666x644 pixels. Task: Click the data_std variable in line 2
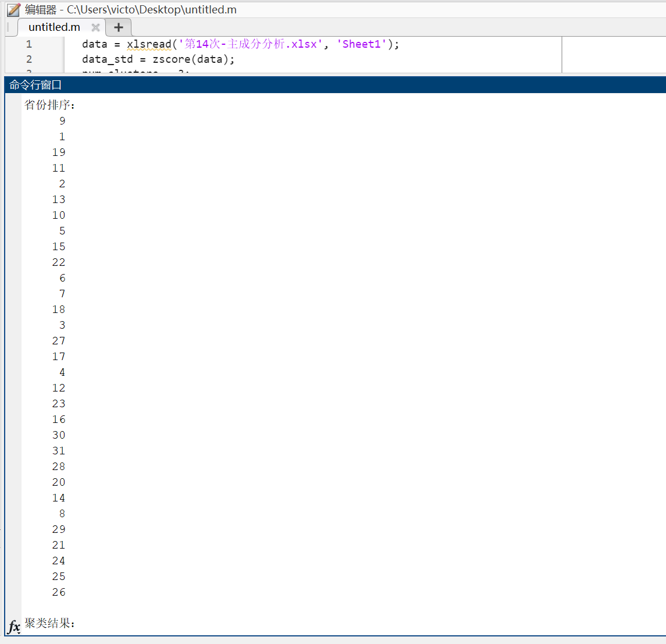click(107, 59)
